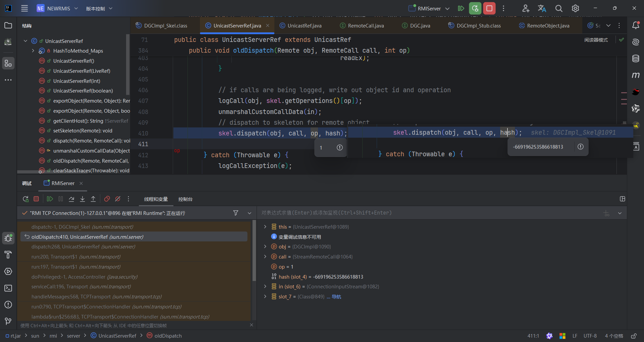
Task: Open UTF-8 encoding selector
Action: pyautogui.click(x=590, y=336)
